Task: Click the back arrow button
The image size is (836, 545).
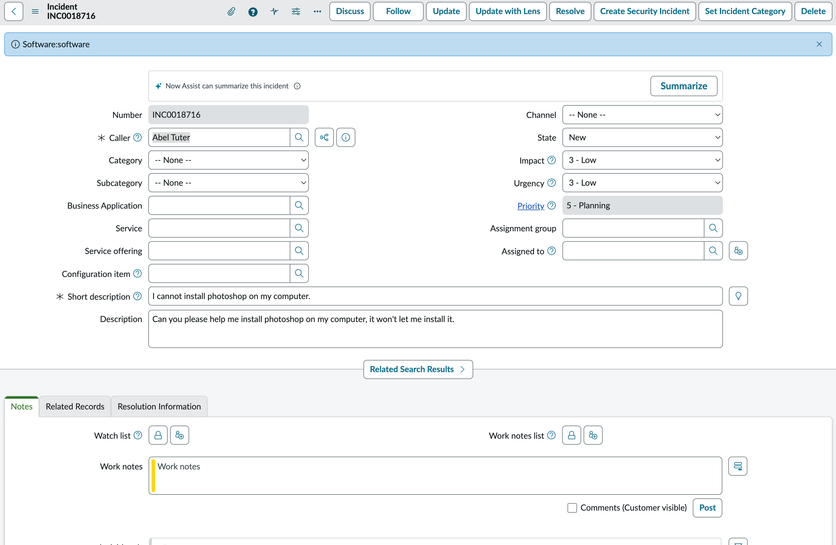Action: [14, 12]
